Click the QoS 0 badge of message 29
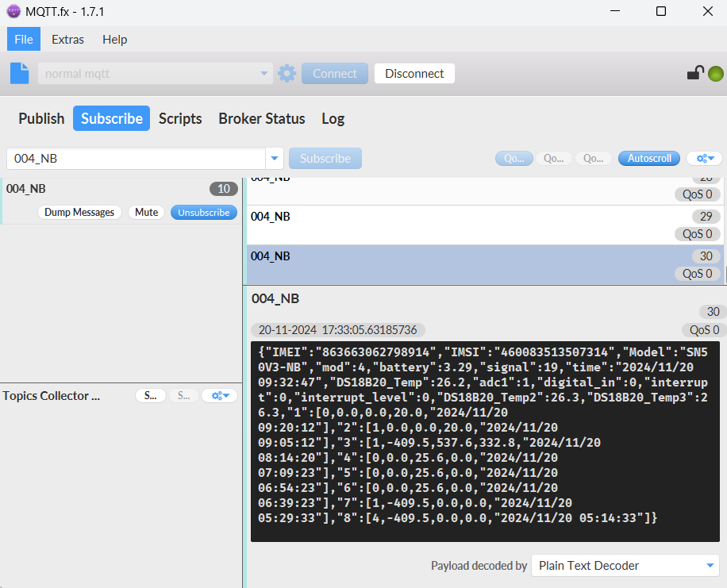 tap(698, 234)
